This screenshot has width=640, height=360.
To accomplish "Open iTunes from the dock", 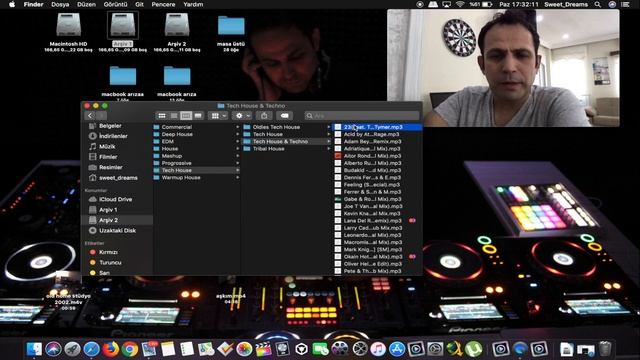I will coord(378,349).
